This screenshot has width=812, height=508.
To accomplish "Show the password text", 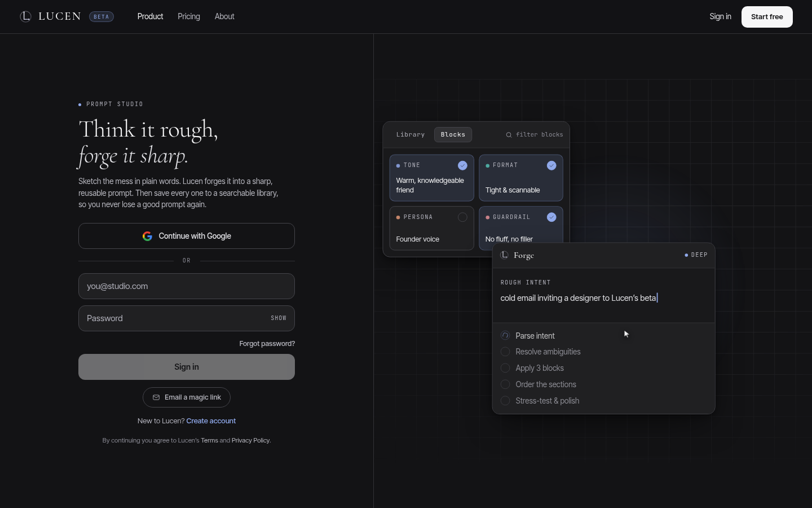I will click(279, 318).
